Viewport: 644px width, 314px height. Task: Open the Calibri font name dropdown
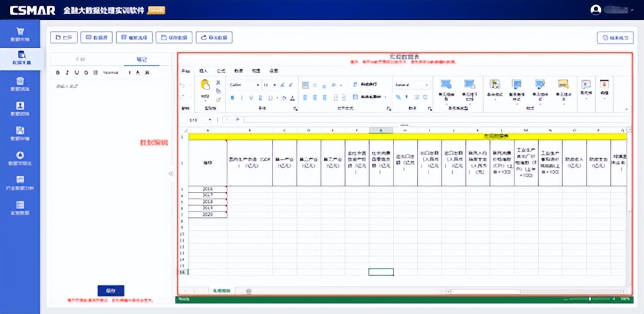point(243,85)
